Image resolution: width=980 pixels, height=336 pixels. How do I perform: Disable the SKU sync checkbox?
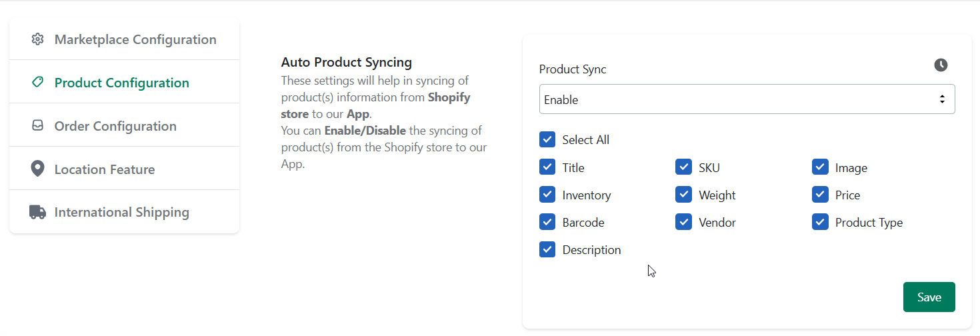point(683,167)
